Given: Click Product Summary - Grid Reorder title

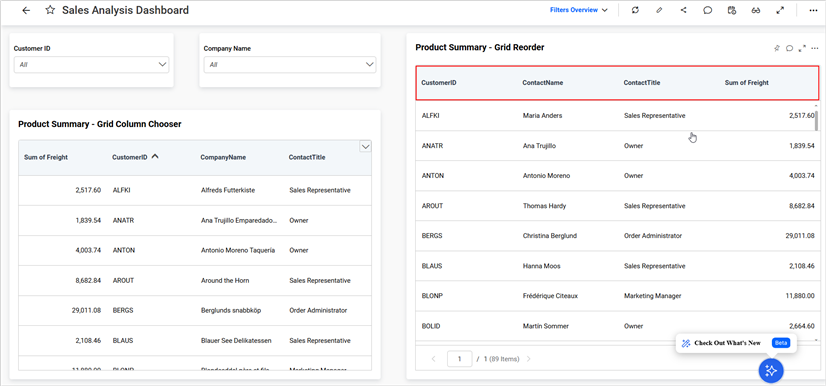Looking at the screenshot, I should point(480,47).
